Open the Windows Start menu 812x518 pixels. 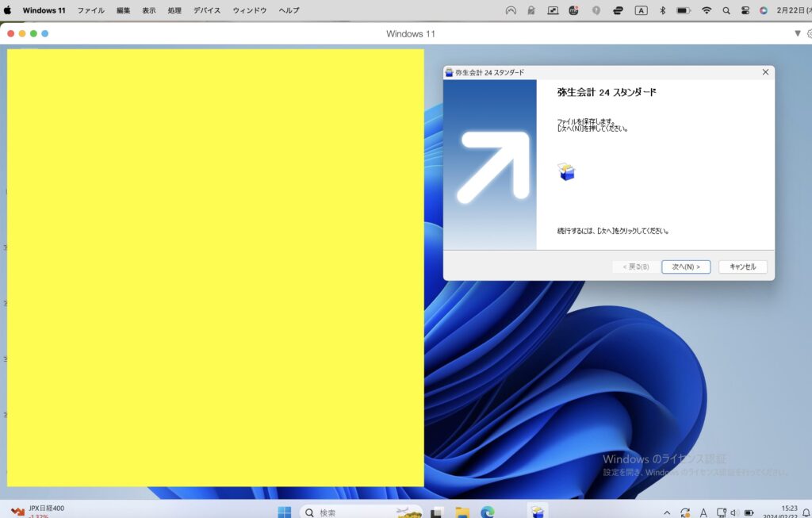[285, 512]
